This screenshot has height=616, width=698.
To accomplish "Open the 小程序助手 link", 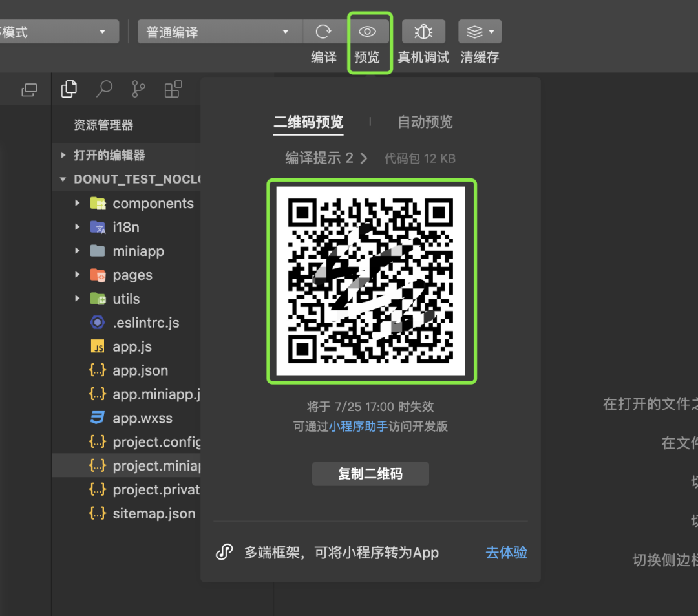I will 359,427.
